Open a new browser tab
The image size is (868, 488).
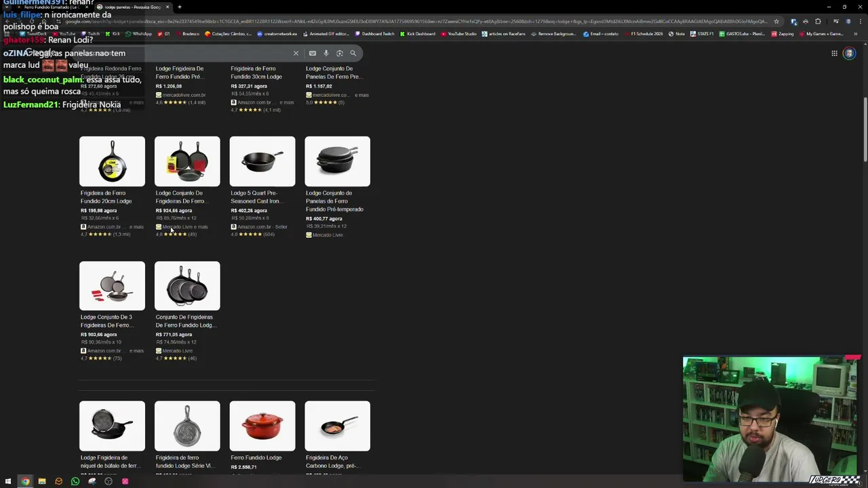(180, 7)
